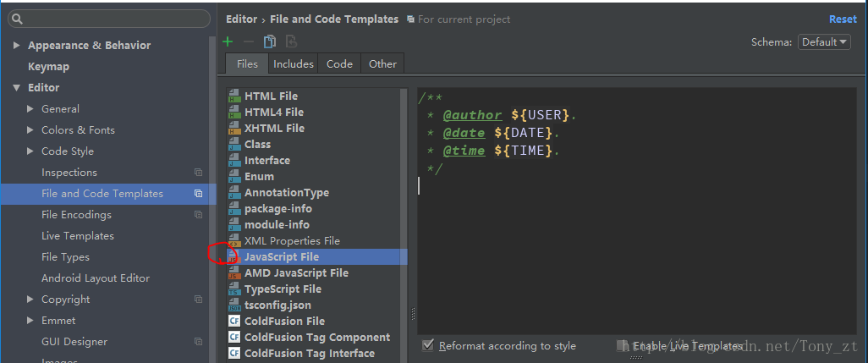
Task: Expand the Colors & Fonts node
Action: tap(30, 130)
